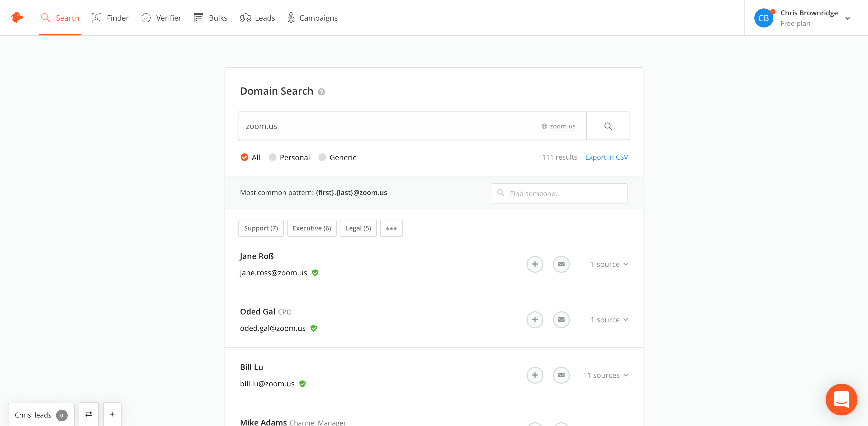Click the jane.ross@zoom.us email address
Screen dimensions: 868x426
click(273, 273)
